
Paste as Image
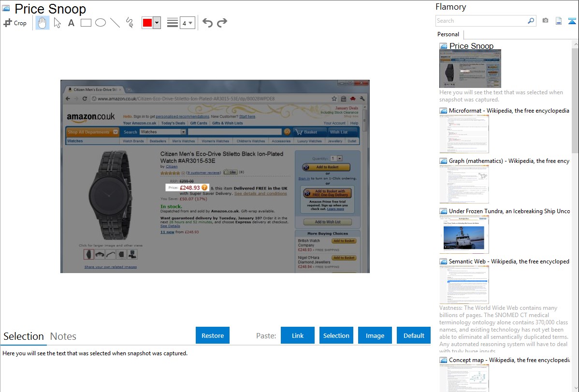[375, 335]
